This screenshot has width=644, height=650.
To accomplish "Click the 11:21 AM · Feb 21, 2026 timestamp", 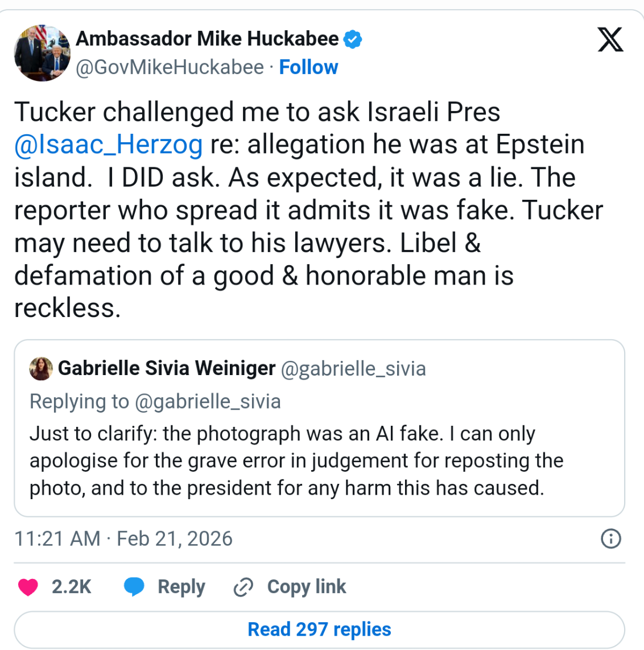I will click(123, 538).
